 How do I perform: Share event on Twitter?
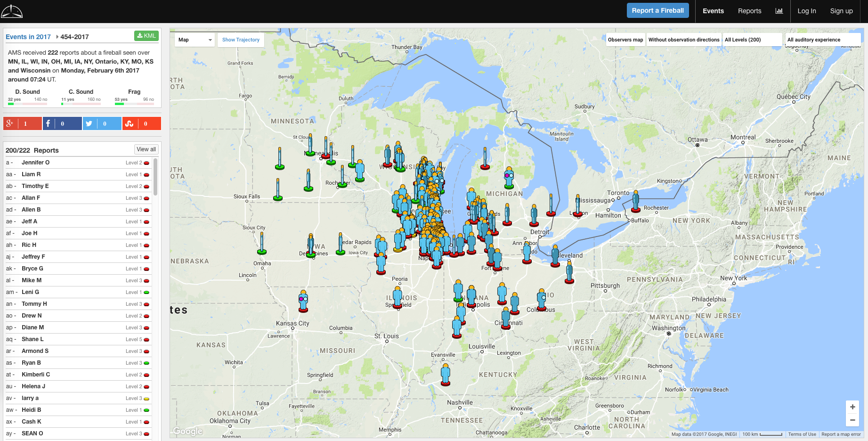click(x=102, y=123)
